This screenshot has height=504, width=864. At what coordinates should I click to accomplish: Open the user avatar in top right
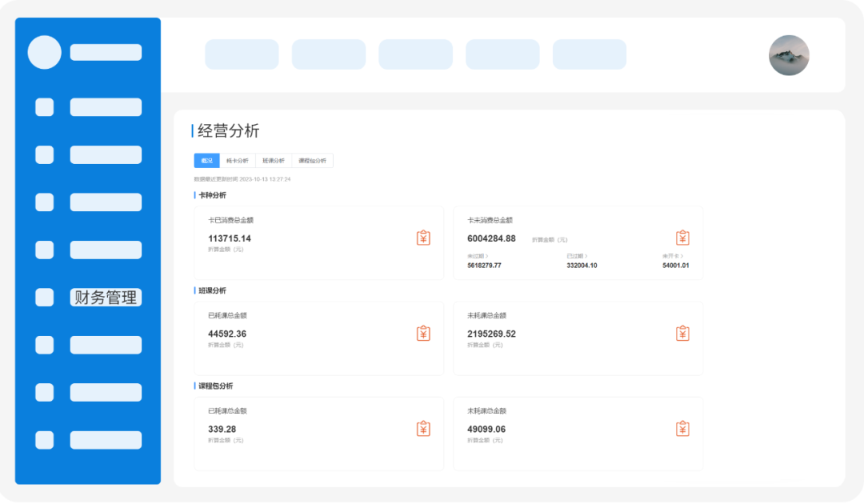click(x=789, y=55)
